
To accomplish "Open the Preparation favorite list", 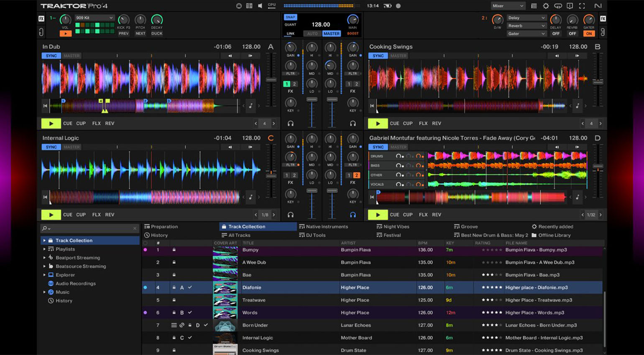I will (x=164, y=226).
